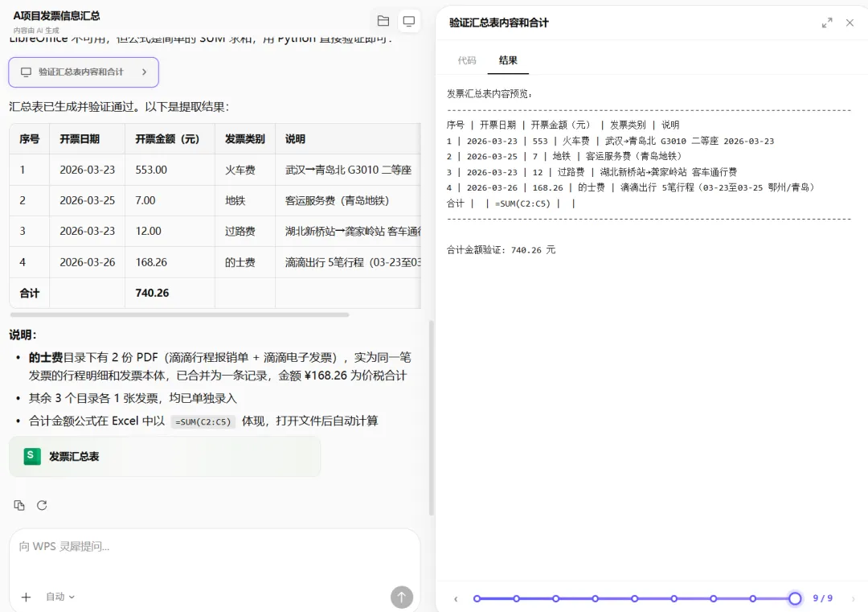This screenshot has height=612, width=868.
Task: Go to previous step with left arrow
Action: tap(456, 598)
